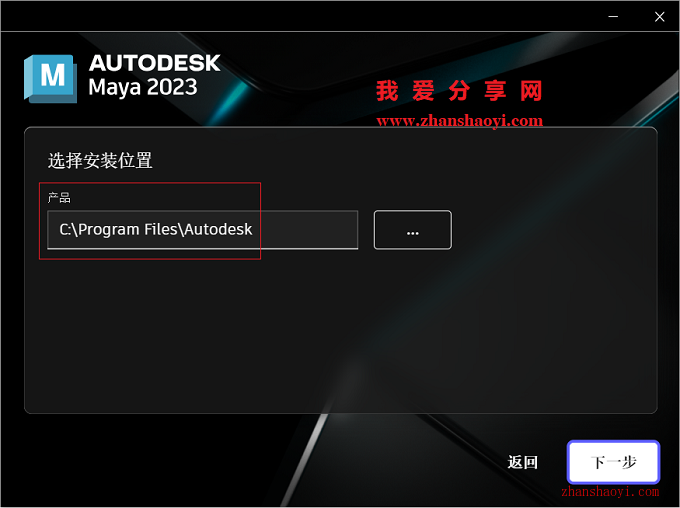Click the AUTODESK brand wordmark

[155, 63]
